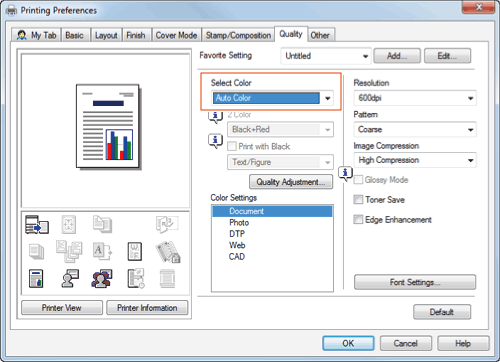
Task: Click the grayed copies stack icon
Action: click(36, 252)
